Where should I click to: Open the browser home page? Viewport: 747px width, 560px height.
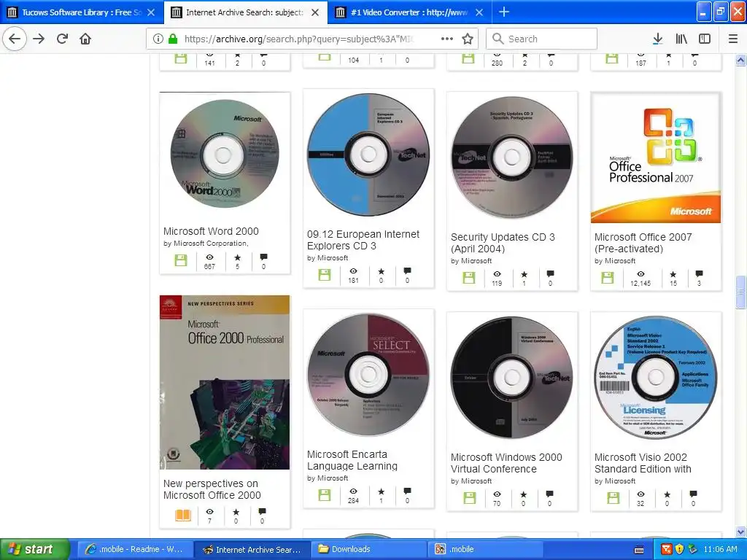pos(85,39)
